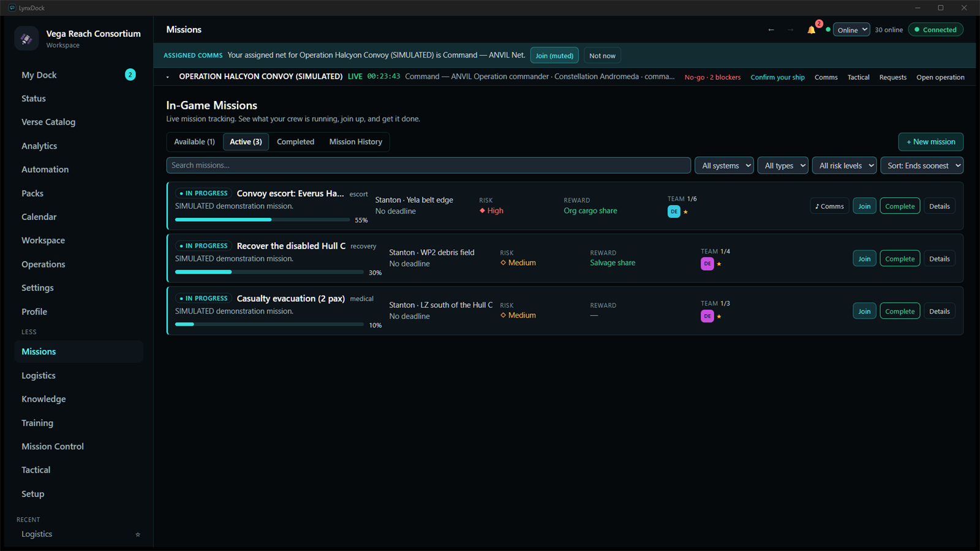Click the No-go · 2 blockers link

tap(712, 77)
